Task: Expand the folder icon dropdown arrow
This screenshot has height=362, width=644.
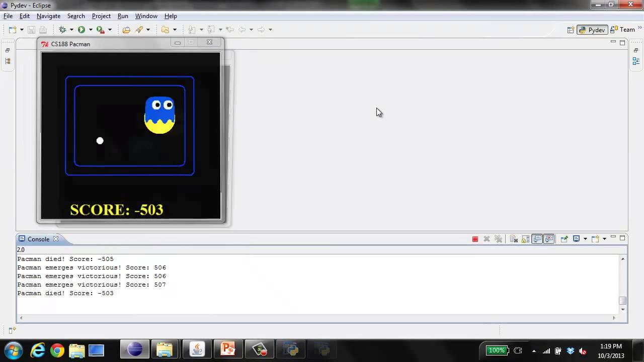Action: coord(175,30)
